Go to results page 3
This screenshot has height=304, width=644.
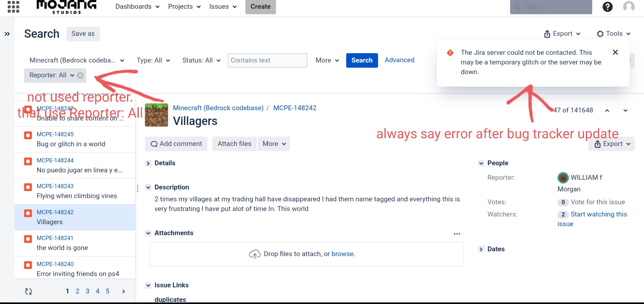(88, 291)
